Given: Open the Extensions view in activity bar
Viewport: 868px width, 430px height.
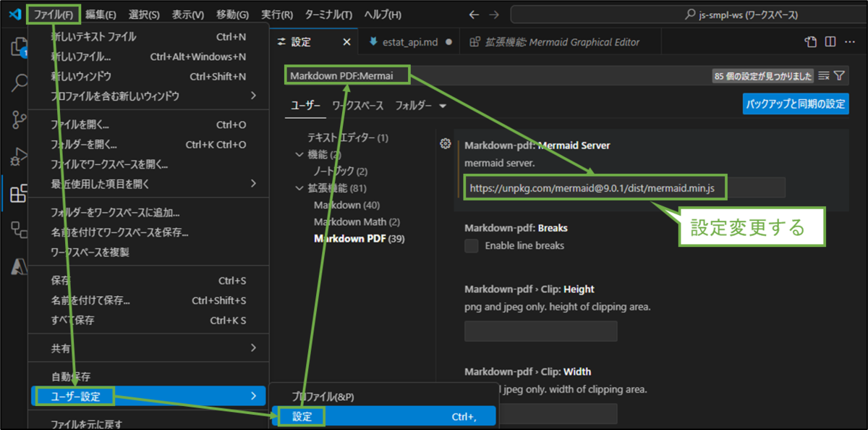Looking at the screenshot, I should (x=17, y=194).
